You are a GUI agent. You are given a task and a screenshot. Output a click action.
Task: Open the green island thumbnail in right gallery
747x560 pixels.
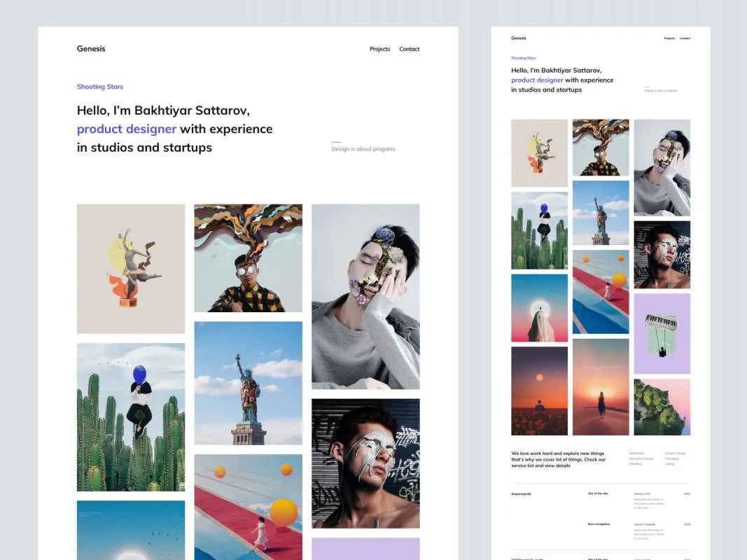click(662, 407)
